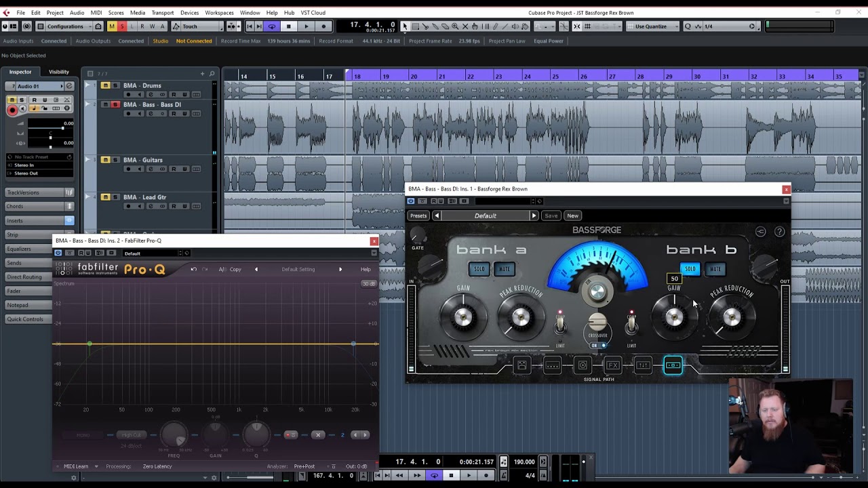Image resolution: width=868 pixels, height=488 pixels.
Task: Select the FX stage in Bassforge signal path
Action: [x=613, y=365]
